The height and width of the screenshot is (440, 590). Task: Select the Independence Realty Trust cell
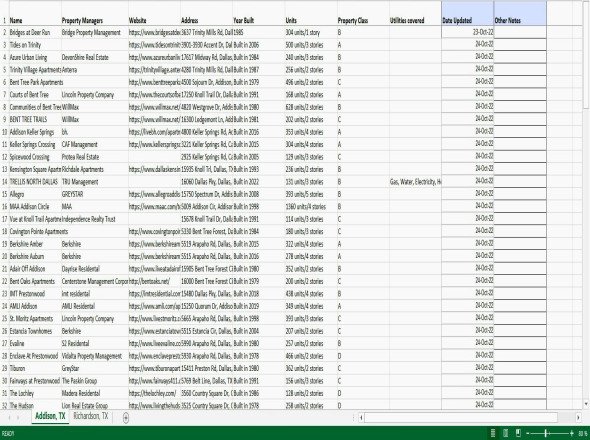(x=94, y=219)
